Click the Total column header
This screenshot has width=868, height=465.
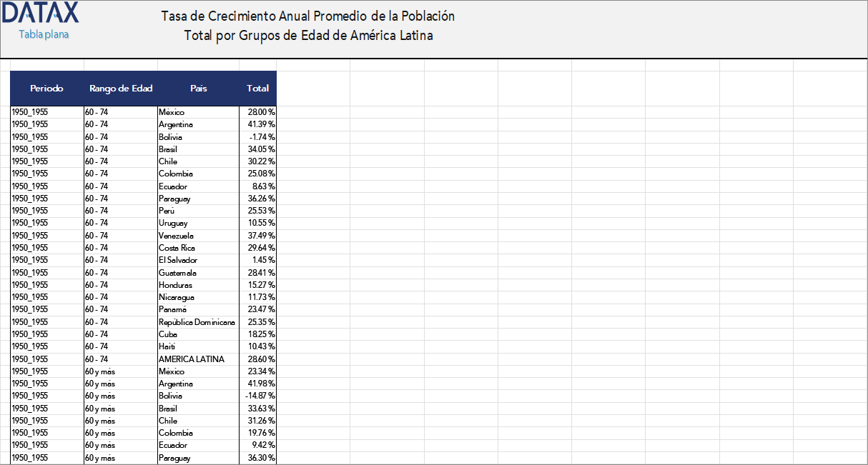(257, 89)
